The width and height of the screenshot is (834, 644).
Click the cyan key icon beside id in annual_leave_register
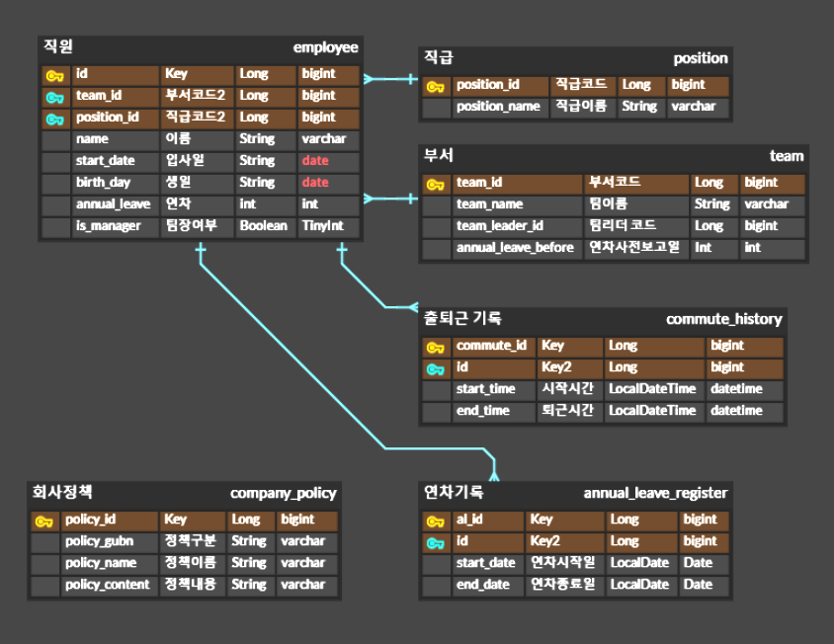436,543
